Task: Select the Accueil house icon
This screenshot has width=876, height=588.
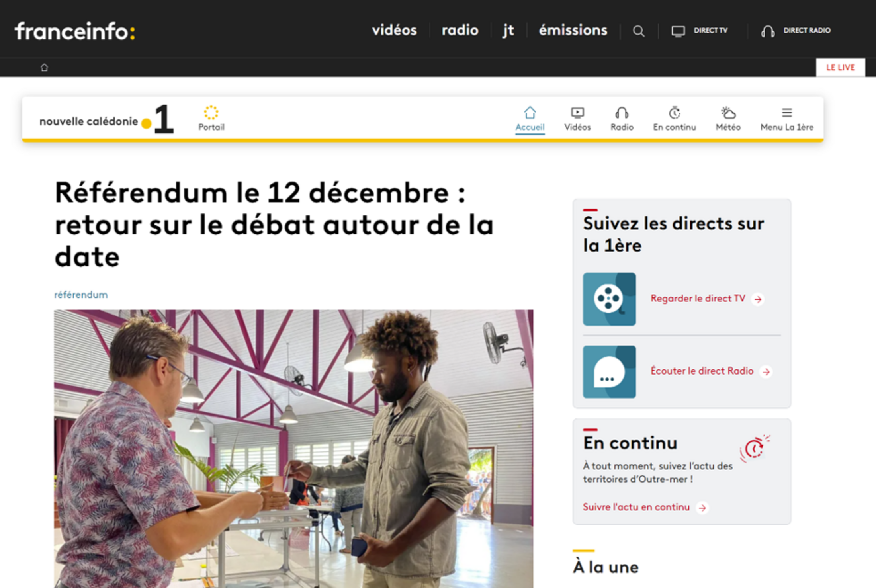Action: click(530, 113)
